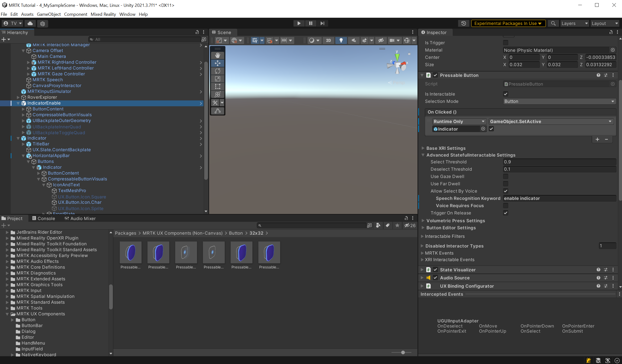Open the GameObject.SetActive function dropdown
The width and height of the screenshot is (622, 364).
click(551, 121)
